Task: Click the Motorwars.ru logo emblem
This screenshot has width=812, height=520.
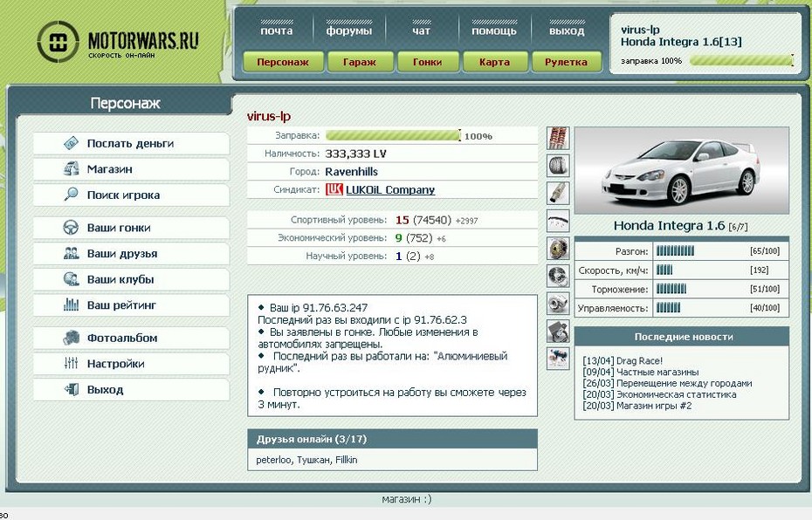Action: click(x=58, y=42)
